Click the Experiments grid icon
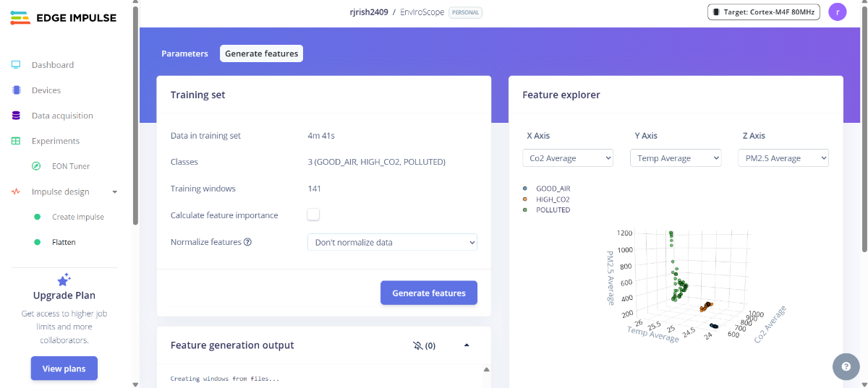868x388 pixels. point(16,141)
